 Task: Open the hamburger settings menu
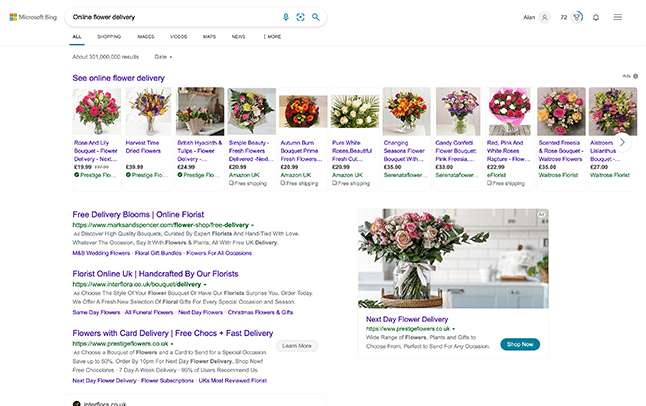(618, 17)
